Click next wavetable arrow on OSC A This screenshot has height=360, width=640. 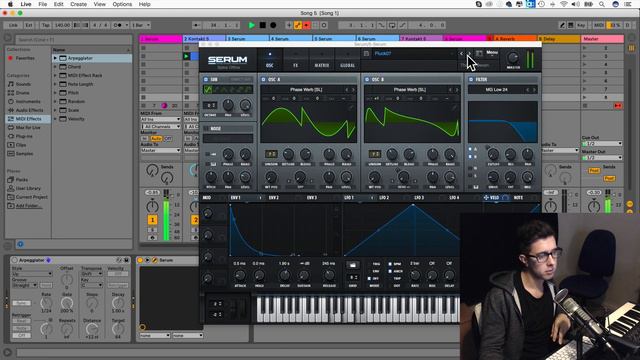coord(353,90)
